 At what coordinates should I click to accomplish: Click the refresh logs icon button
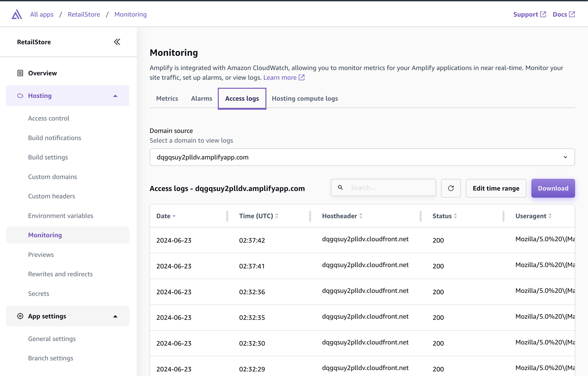pos(451,188)
